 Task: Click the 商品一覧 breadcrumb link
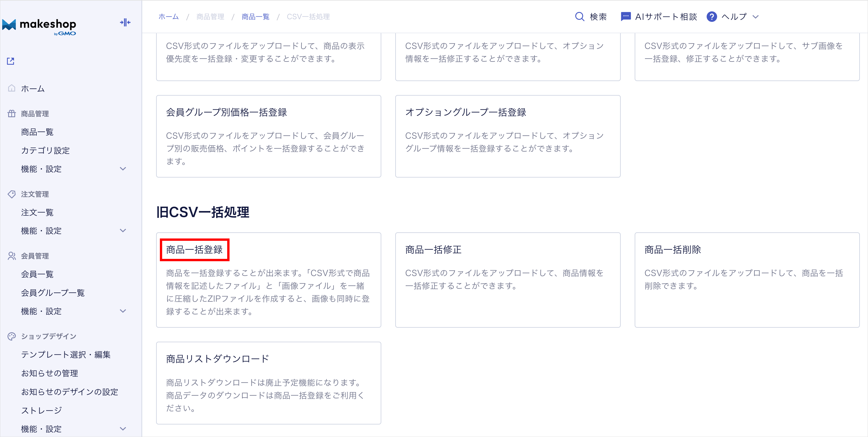[255, 17]
